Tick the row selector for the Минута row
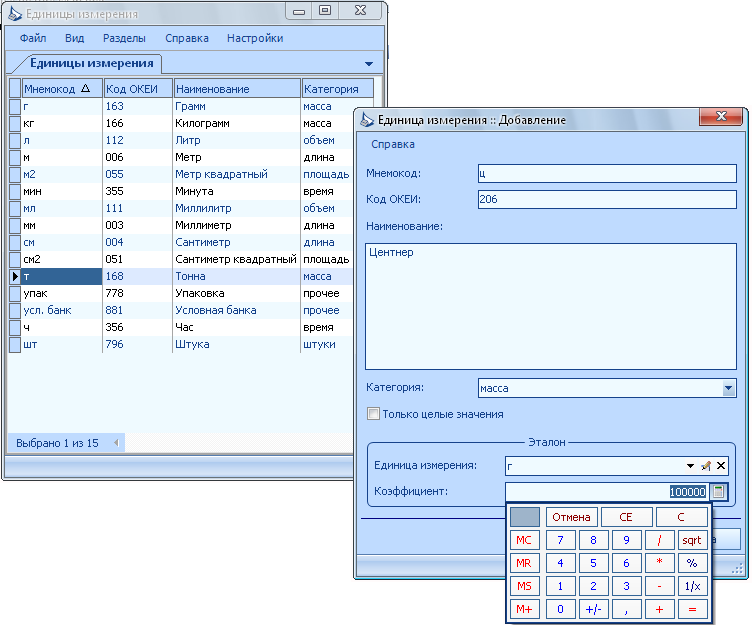 (14, 191)
